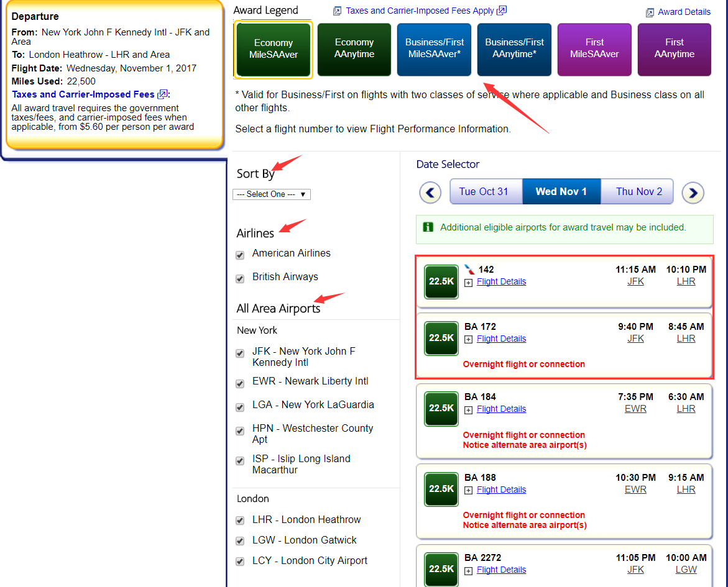The height and width of the screenshot is (587, 728).
Task: Uncheck LGA - New York LaGuardia
Action: [240, 407]
